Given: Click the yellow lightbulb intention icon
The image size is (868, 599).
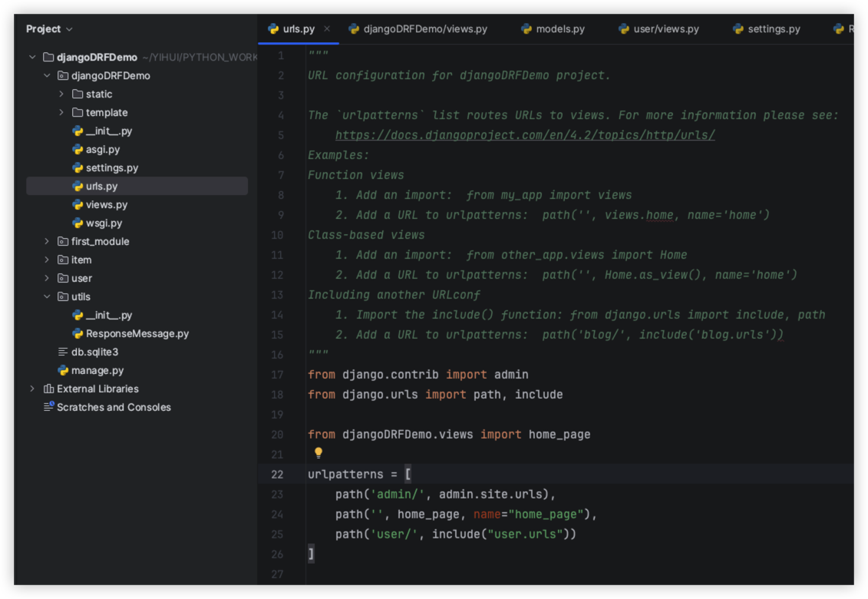Looking at the screenshot, I should [x=318, y=453].
